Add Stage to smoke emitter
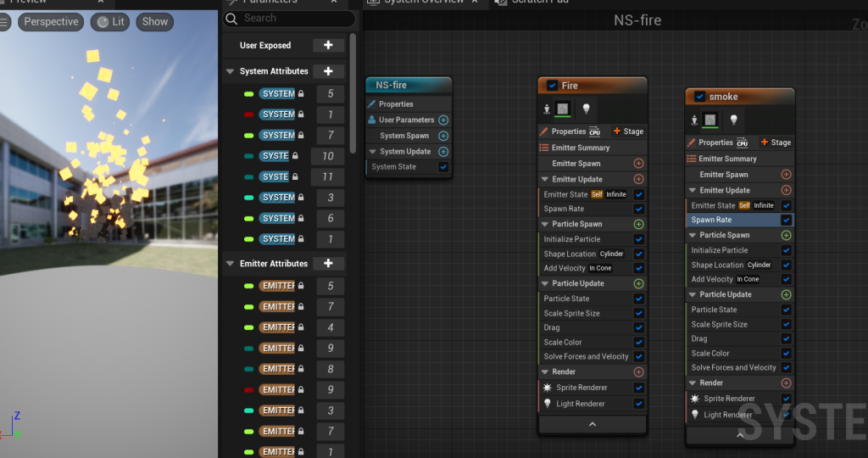This screenshot has width=868, height=458. (x=776, y=142)
